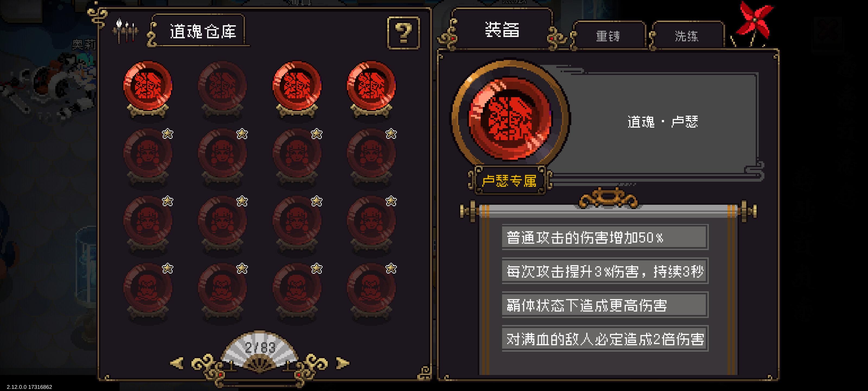Screen dimensions: 868x391
Task: Switch to the 重铸 tab
Action: click(608, 36)
